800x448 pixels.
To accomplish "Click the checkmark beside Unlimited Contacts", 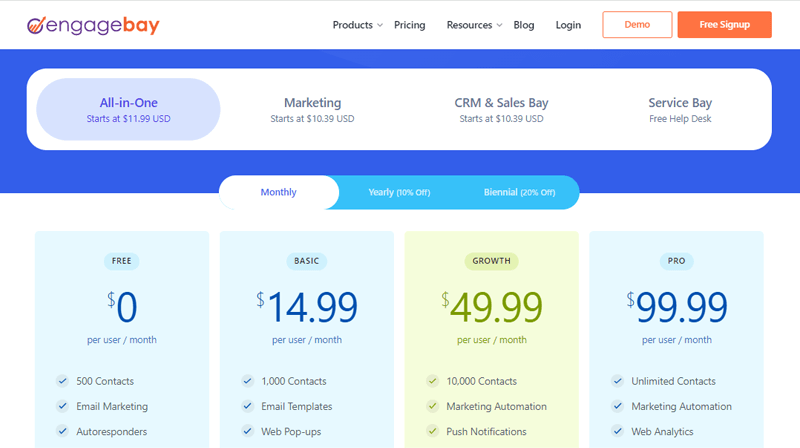I will tap(617, 381).
